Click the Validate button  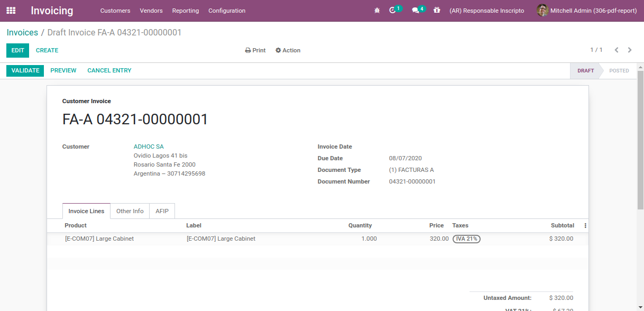(x=25, y=71)
